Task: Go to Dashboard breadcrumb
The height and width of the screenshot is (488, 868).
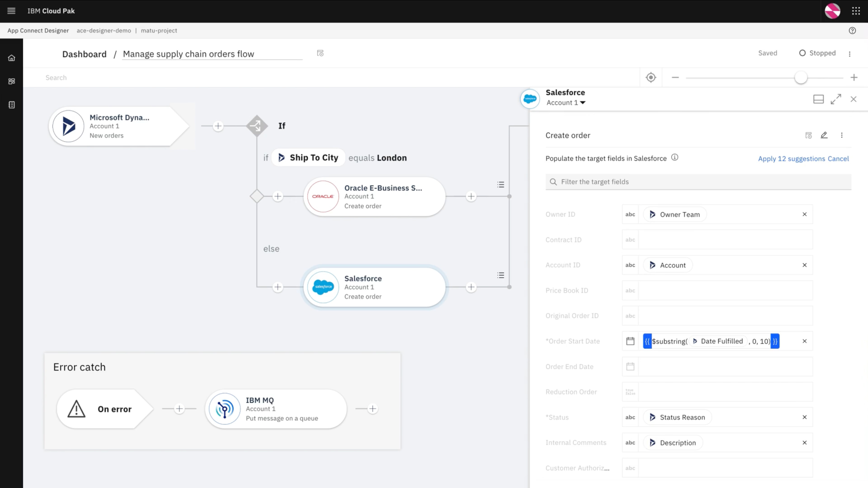Action: pos(84,54)
